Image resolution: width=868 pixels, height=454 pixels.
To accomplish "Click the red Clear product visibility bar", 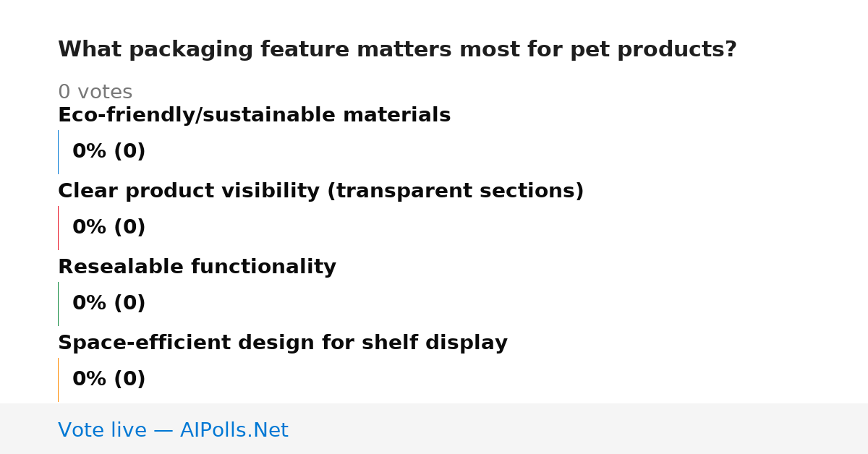I will [58, 228].
